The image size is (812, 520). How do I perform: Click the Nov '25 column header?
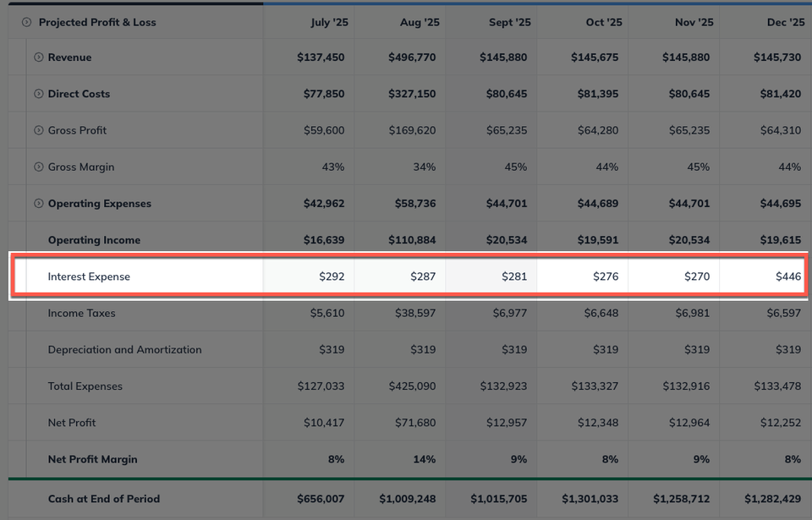pos(694,22)
